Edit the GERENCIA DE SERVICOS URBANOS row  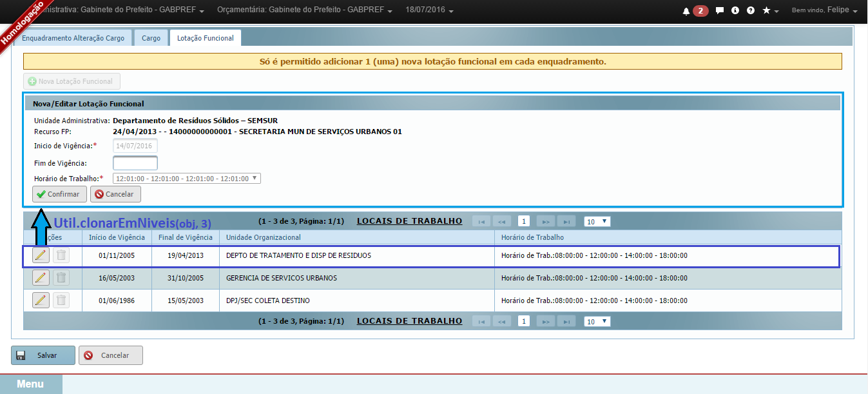pyautogui.click(x=41, y=278)
